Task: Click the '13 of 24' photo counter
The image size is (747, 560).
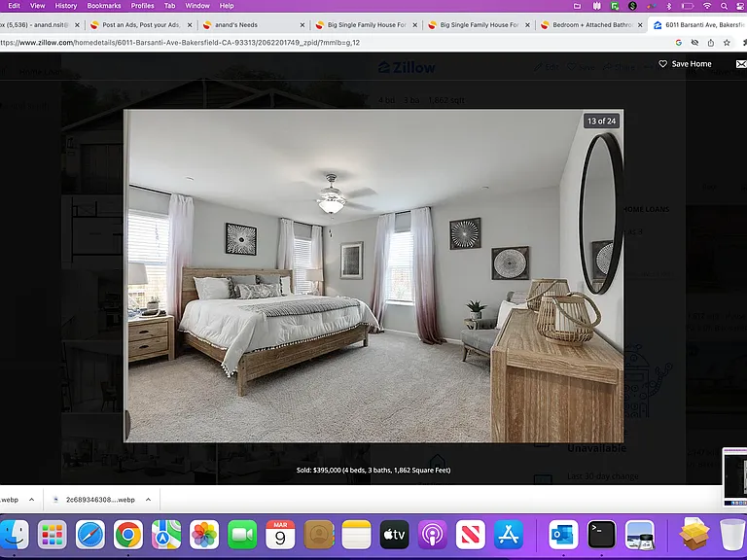Action: tap(601, 121)
